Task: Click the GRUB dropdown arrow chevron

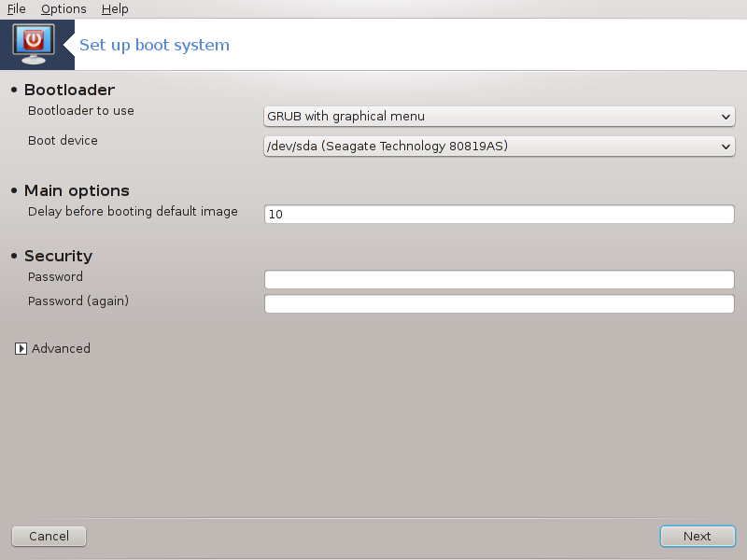Action: pyautogui.click(x=726, y=117)
